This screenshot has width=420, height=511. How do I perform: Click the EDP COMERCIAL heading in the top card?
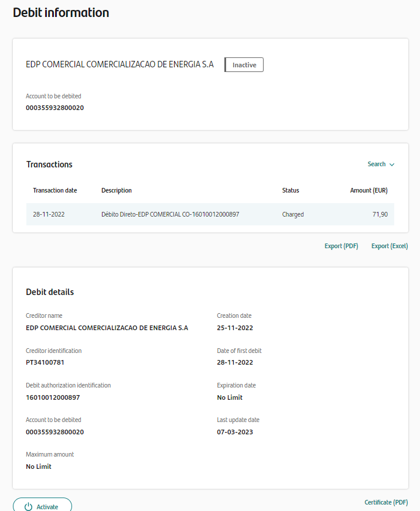point(119,64)
